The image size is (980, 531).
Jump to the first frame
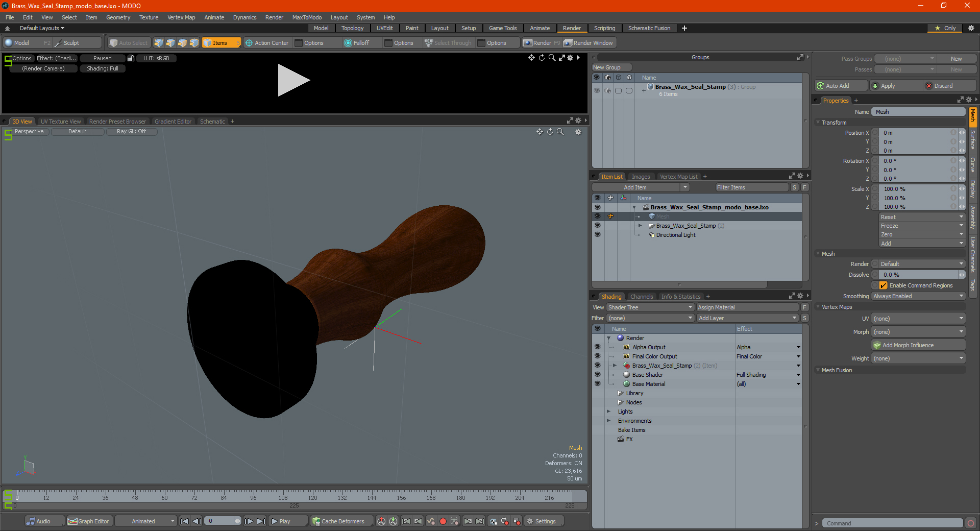click(185, 521)
